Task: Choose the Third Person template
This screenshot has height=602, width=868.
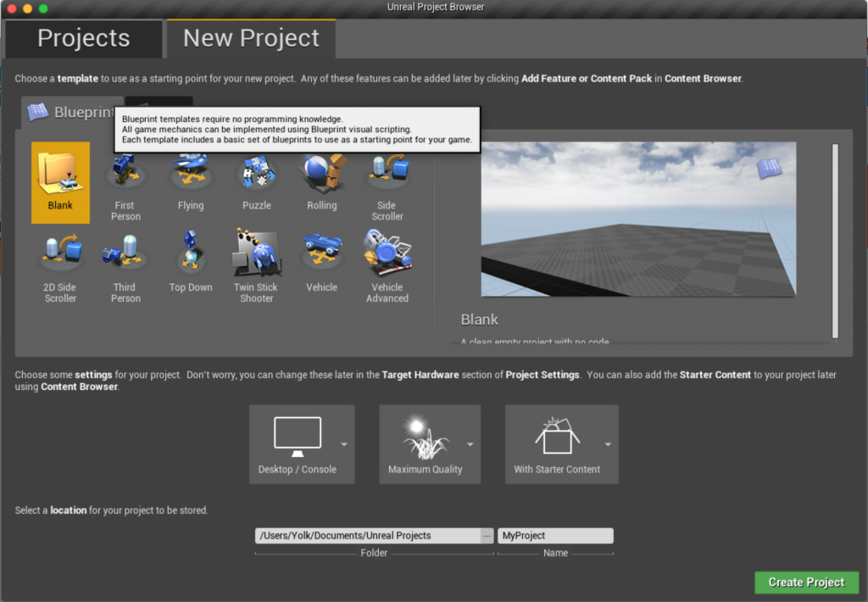Action: click(x=125, y=267)
